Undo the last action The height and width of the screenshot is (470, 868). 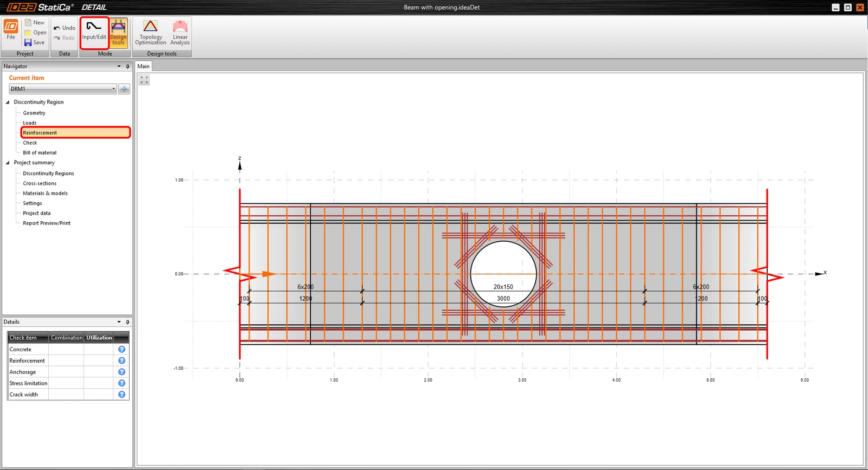point(65,28)
